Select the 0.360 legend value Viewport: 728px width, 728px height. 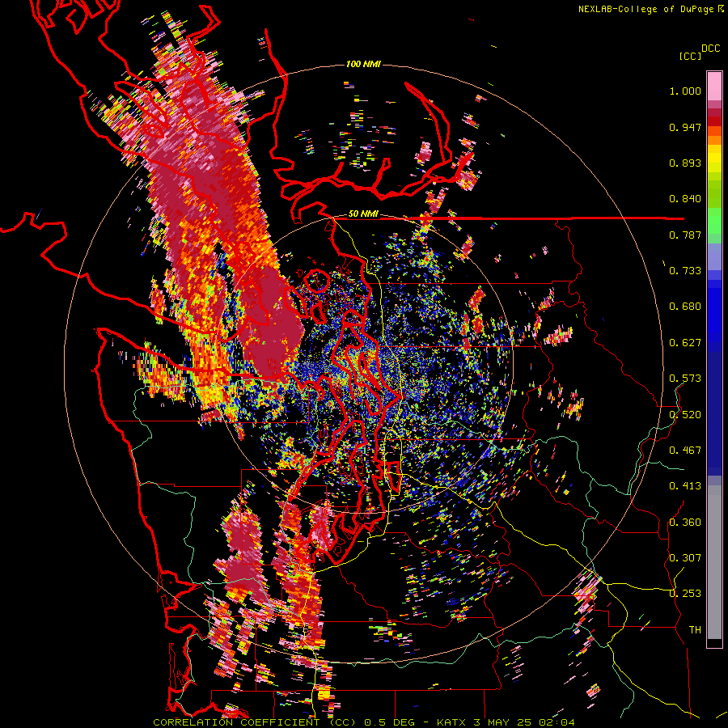[685, 523]
